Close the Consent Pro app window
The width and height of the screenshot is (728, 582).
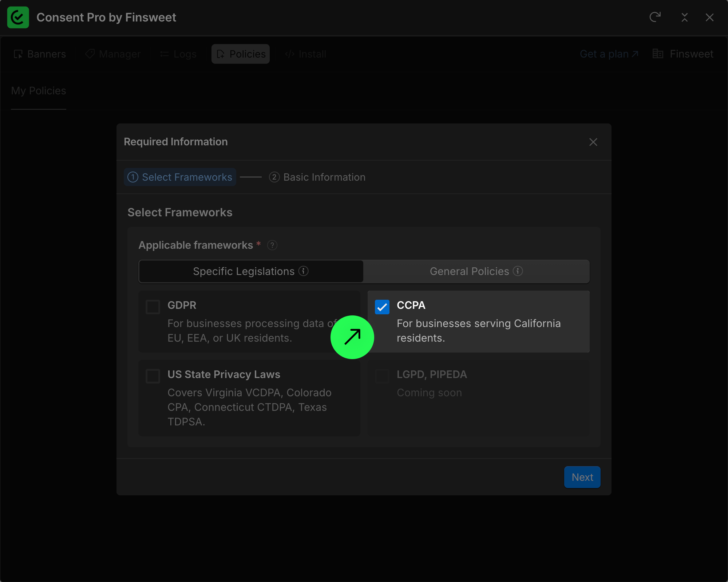point(709,17)
